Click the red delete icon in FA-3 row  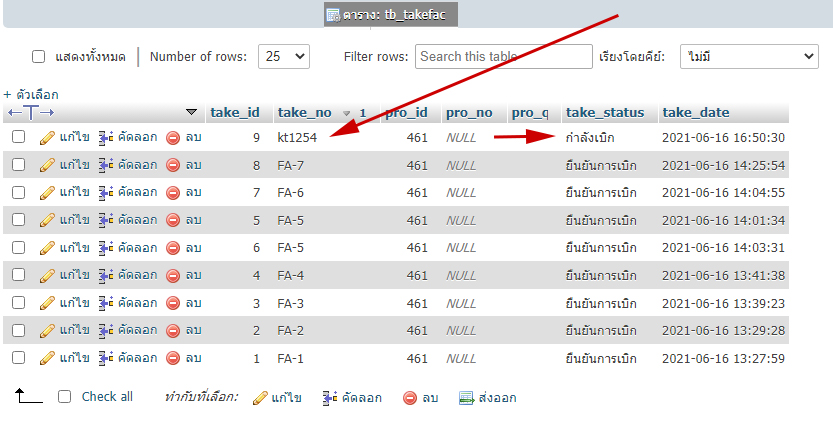click(x=173, y=303)
